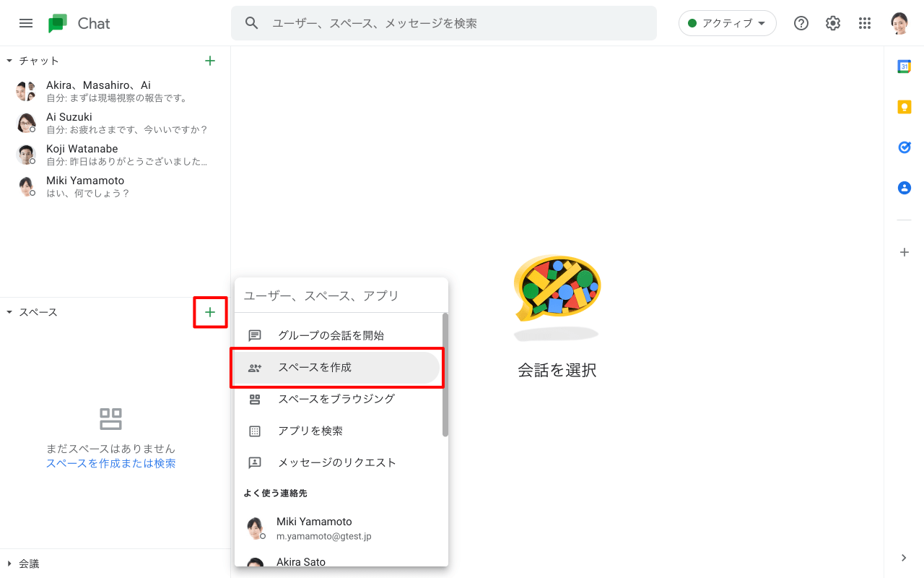924x578 pixels.
Task: Click Koji Watanabe's avatar
Action: pyautogui.click(x=26, y=155)
